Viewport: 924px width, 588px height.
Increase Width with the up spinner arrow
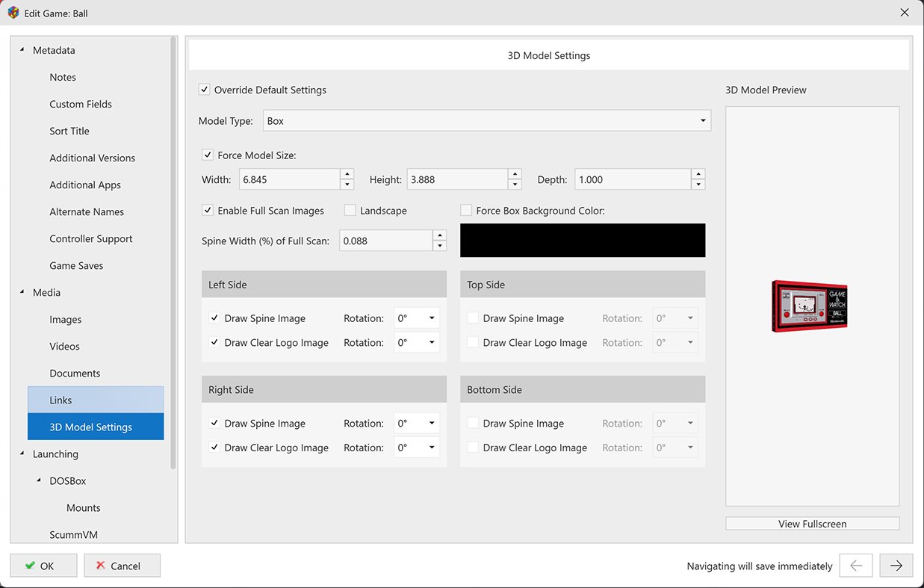pyautogui.click(x=347, y=174)
